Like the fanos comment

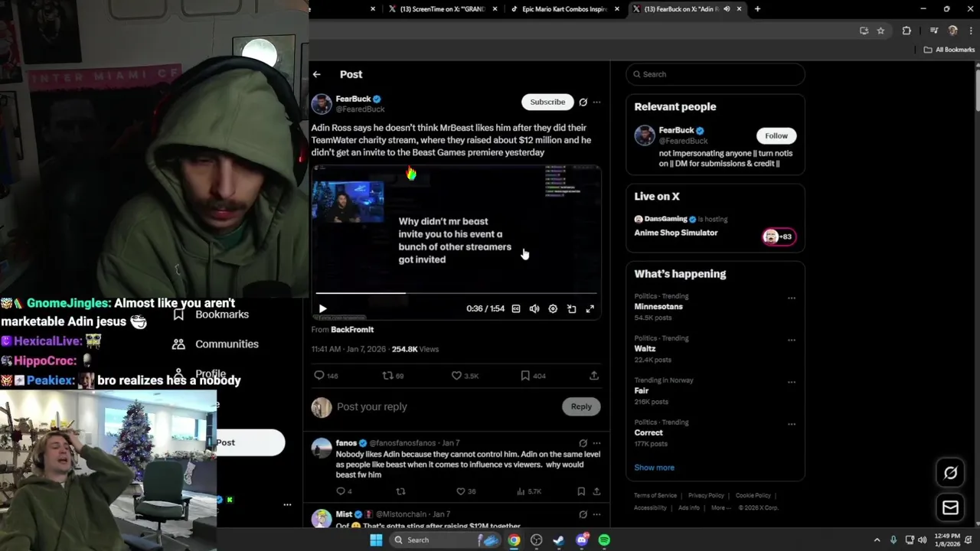point(465,491)
